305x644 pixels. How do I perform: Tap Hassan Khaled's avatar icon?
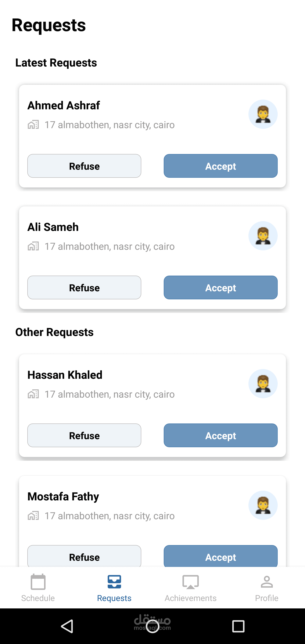point(263,383)
